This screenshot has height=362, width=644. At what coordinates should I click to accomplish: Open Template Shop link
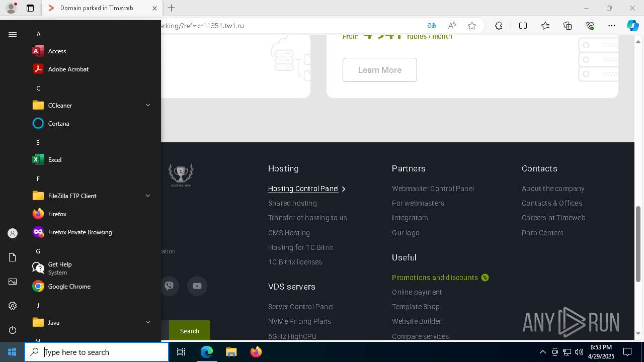[416, 307]
